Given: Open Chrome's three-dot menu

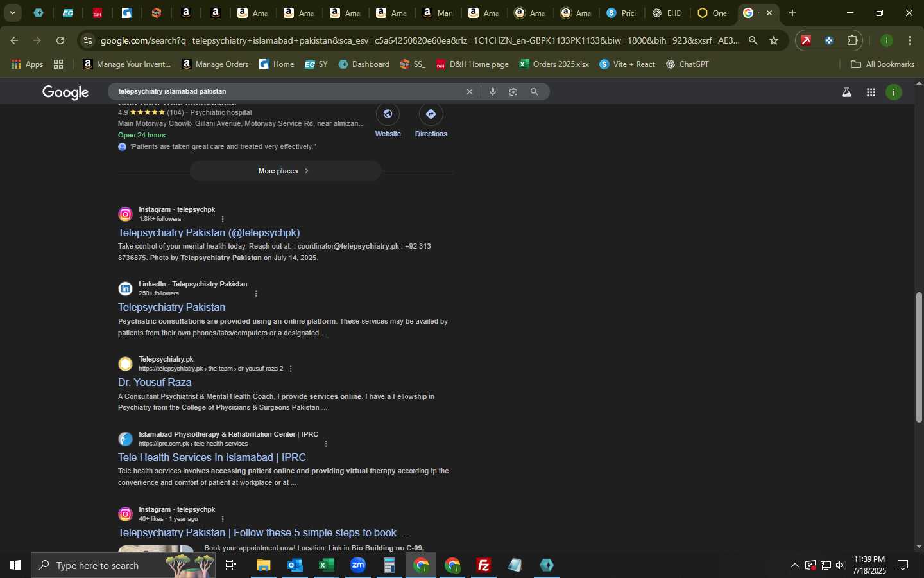Looking at the screenshot, I should [910, 40].
